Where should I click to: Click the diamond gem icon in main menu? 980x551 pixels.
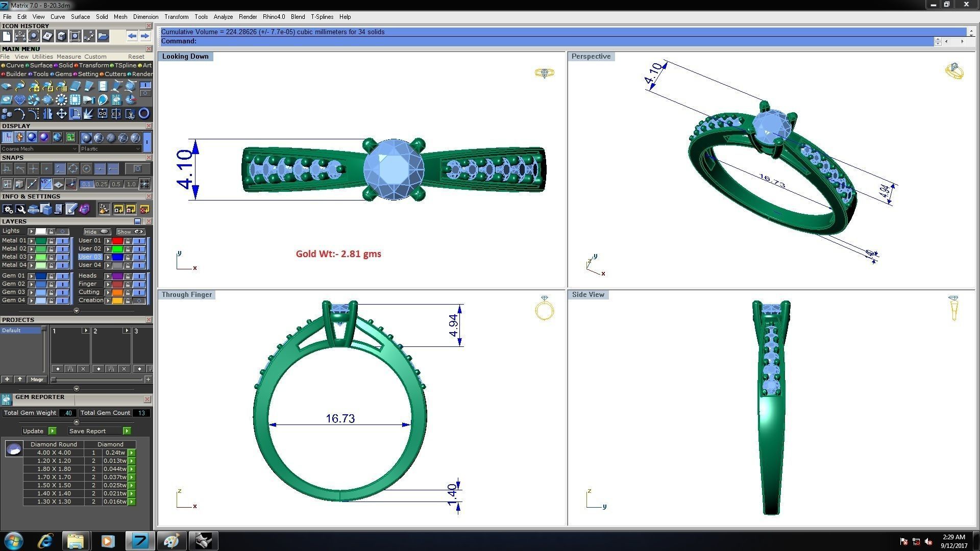[20, 100]
